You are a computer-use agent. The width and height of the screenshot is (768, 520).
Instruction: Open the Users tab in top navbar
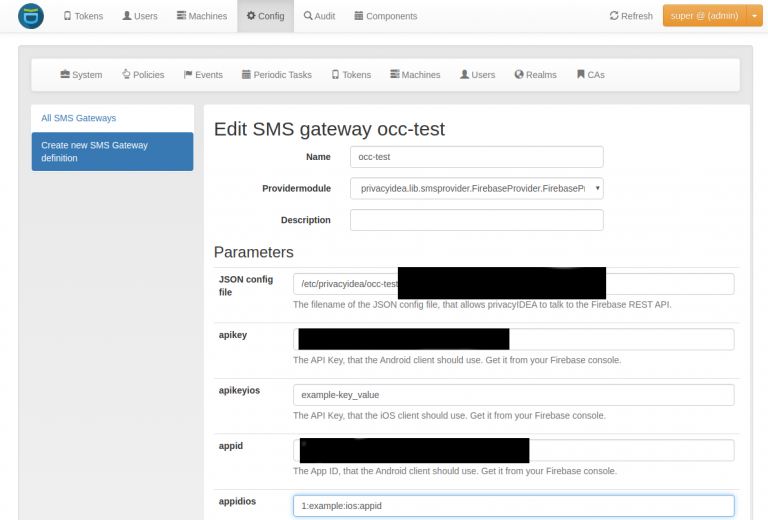(140, 16)
